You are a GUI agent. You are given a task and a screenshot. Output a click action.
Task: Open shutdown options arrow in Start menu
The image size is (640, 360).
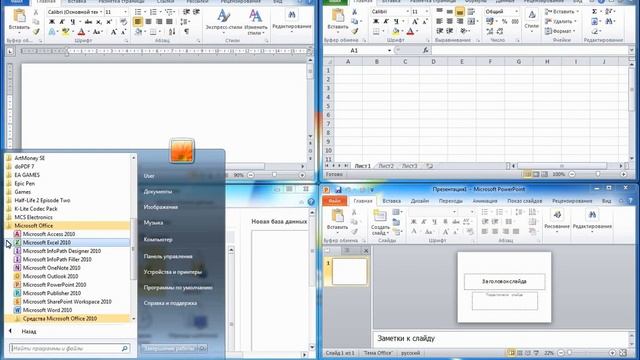(203, 348)
